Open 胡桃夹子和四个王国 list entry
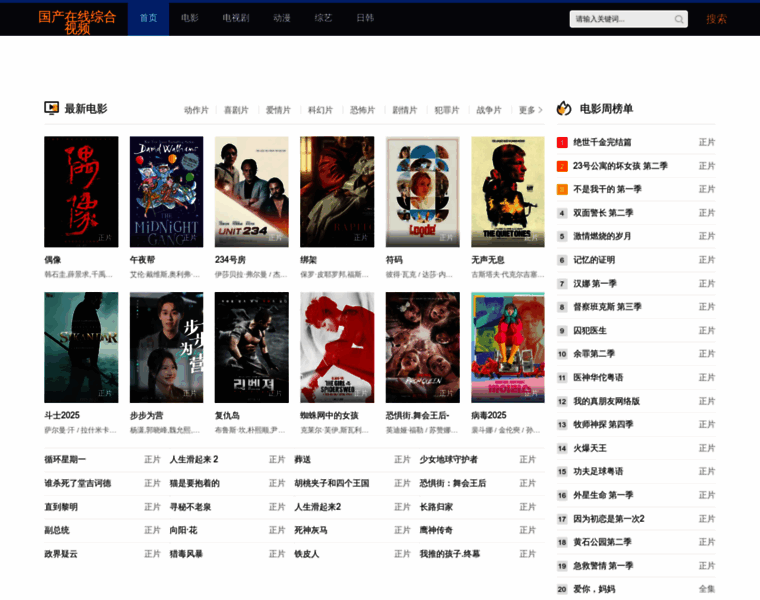Viewport: 760px width, 600px height. [332, 483]
